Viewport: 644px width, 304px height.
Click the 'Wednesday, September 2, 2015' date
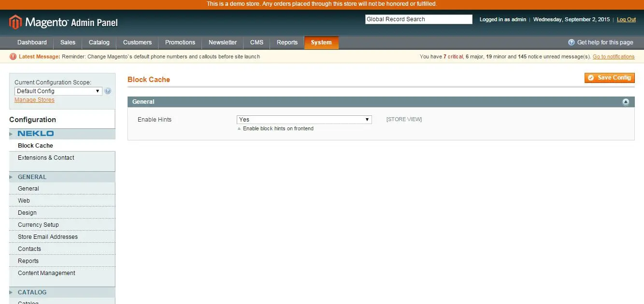(x=572, y=19)
